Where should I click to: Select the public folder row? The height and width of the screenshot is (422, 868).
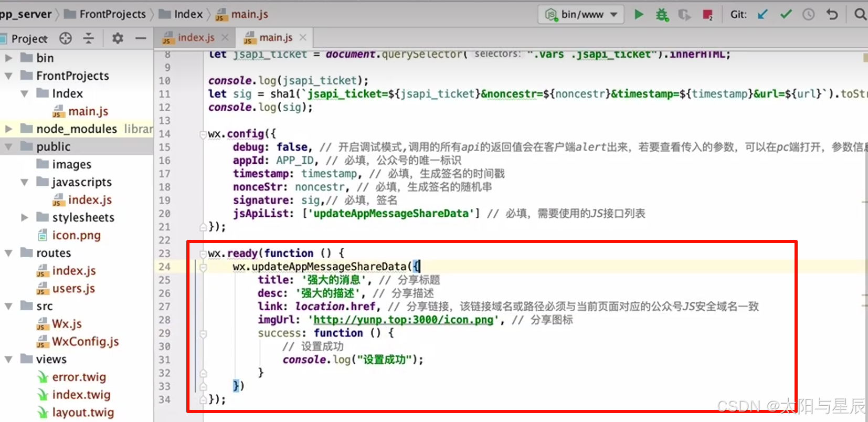[77, 146]
